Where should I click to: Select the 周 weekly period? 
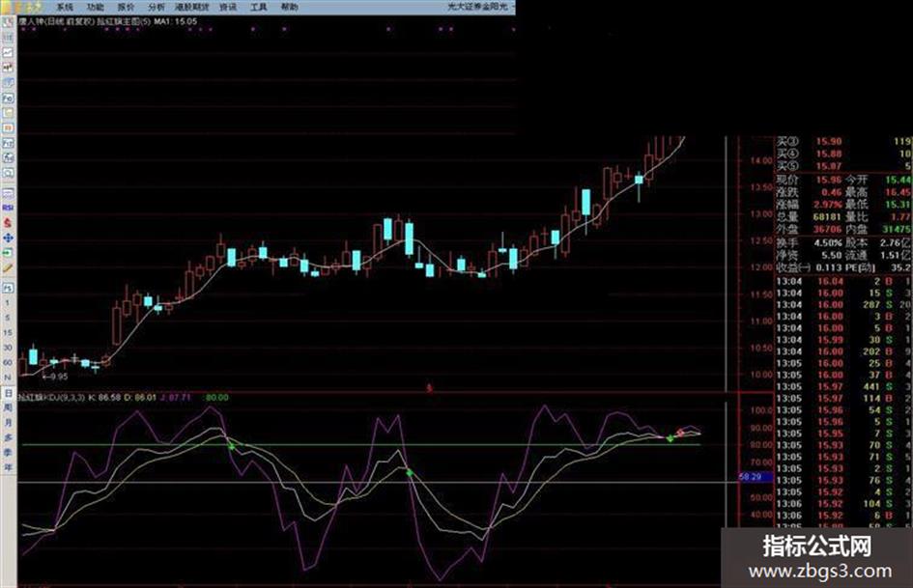[x=8, y=407]
